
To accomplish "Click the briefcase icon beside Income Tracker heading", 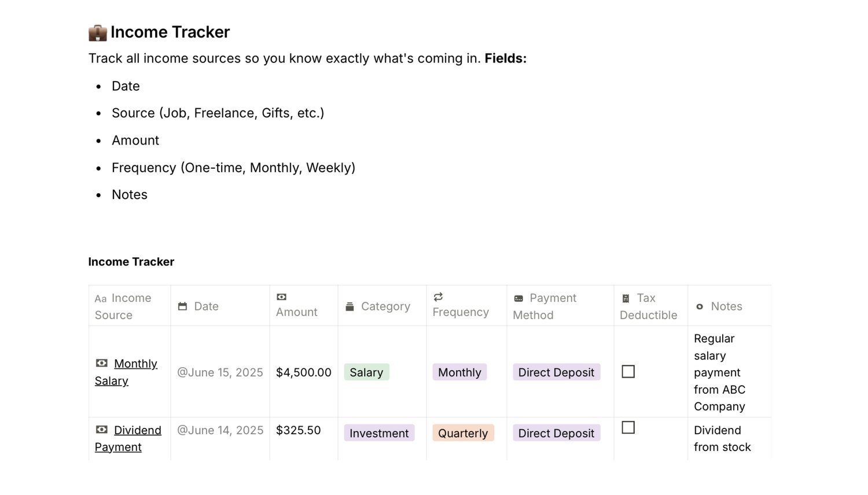I will tap(98, 32).
